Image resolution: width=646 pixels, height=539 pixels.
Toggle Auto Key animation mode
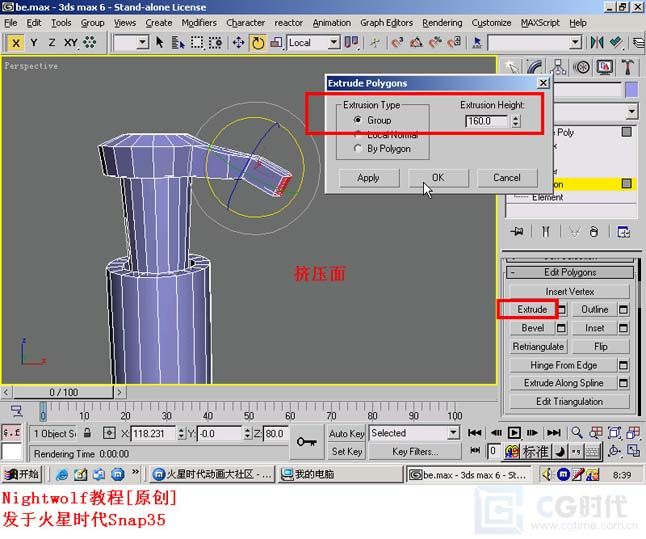[x=347, y=434]
